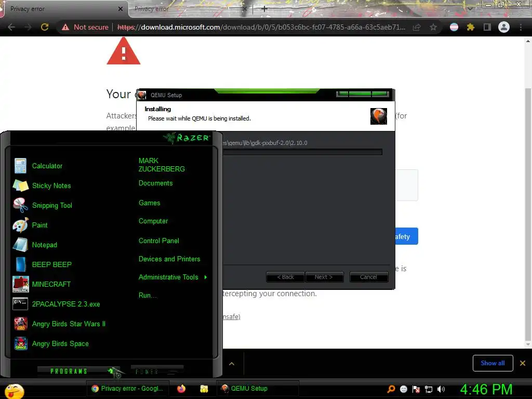This screenshot has height=399, width=532.
Task: Click the Not secure warning indicator
Action: (x=85, y=27)
